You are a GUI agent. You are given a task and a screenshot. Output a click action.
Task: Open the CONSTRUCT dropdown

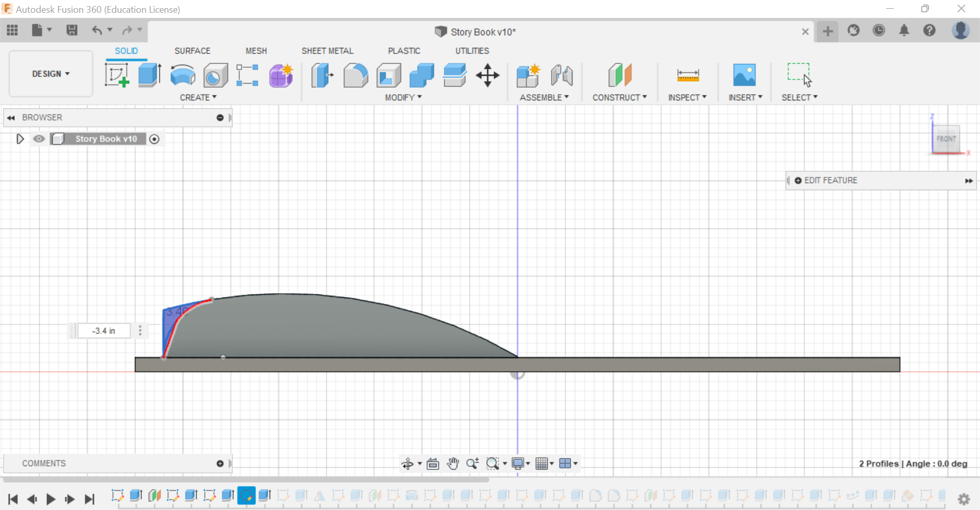620,97
